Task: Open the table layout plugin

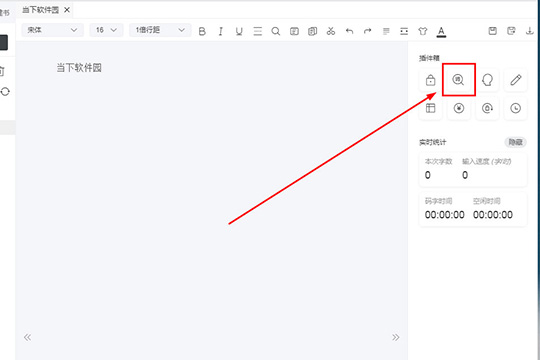Action: [430, 108]
